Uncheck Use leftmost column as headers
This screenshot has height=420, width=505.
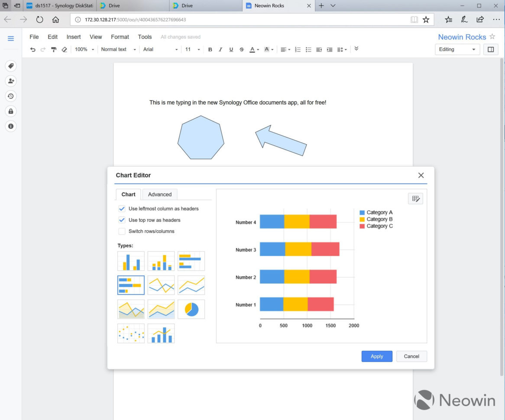(122, 208)
